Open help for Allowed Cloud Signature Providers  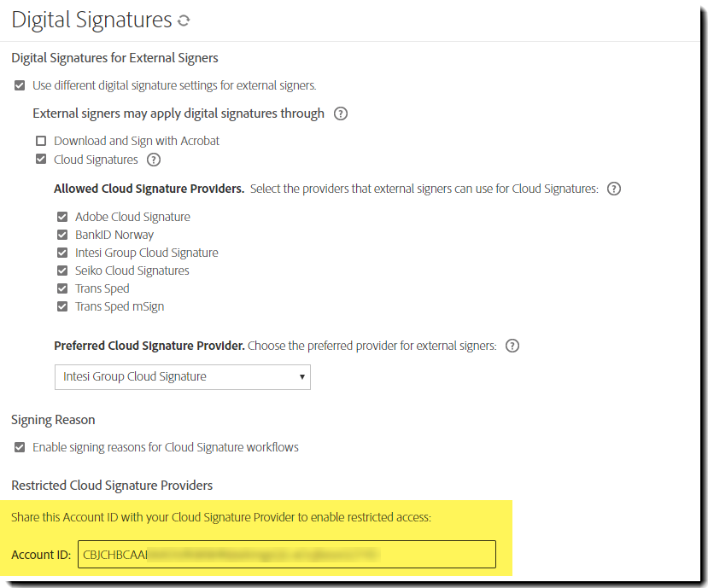coord(613,189)
